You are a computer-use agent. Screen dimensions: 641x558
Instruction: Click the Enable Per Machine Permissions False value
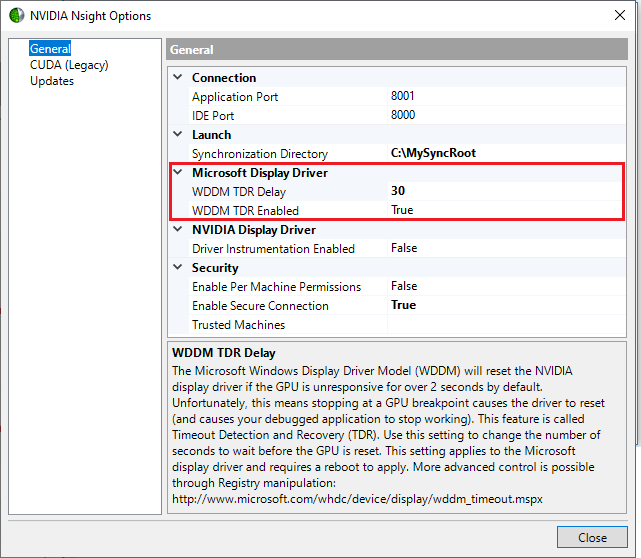coord(506,286)
